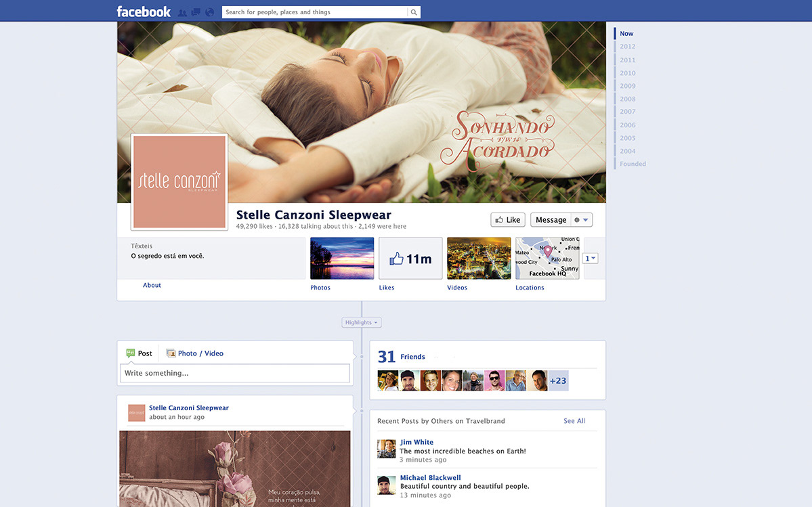Viewport: 812px width, 507px height.
Task: Click the Write something text box
Action: coord(235,373)
